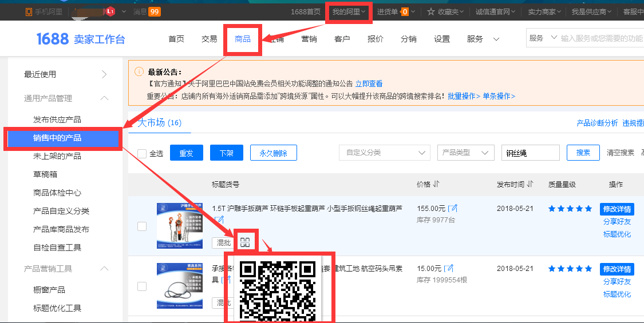Sort by 发布时间 arrows icon
The image size is (644, 323).
pyautogui.click(x=530, y=184)
